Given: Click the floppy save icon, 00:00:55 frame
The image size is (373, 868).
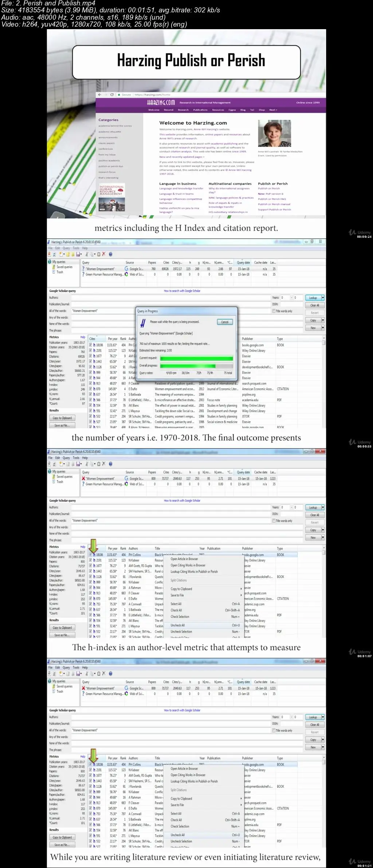Looking at the screenshot, I should (78, 254).
